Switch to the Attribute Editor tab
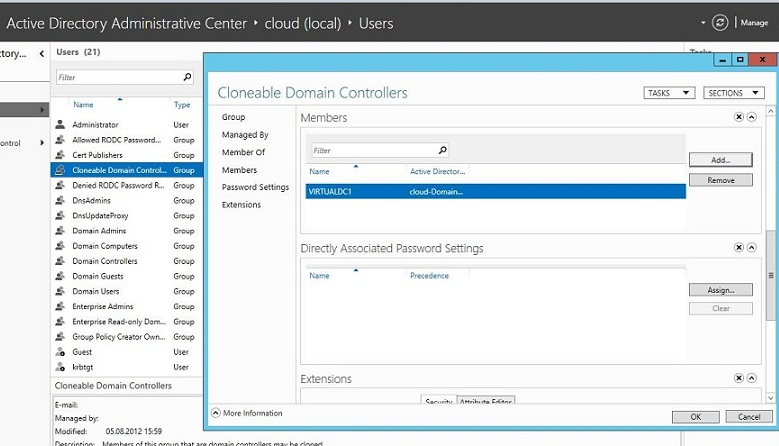The width and height of the screenshot is (779, 446). pos(485,401)
